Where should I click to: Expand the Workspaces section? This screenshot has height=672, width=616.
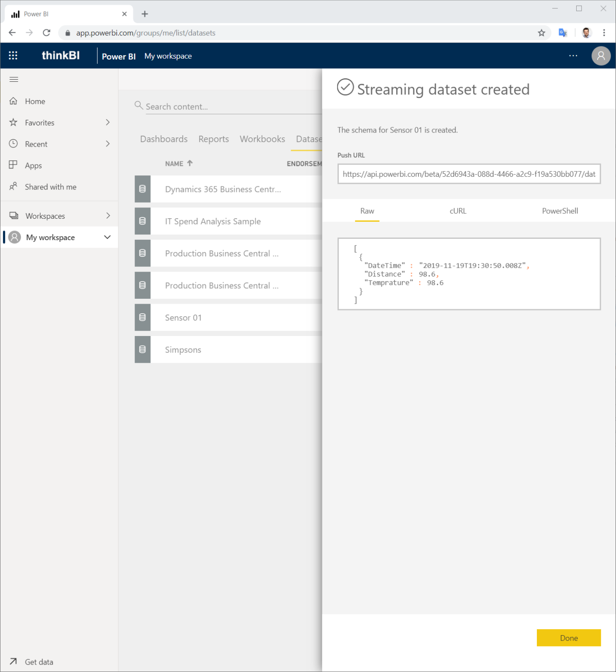(x=108, y=215)
